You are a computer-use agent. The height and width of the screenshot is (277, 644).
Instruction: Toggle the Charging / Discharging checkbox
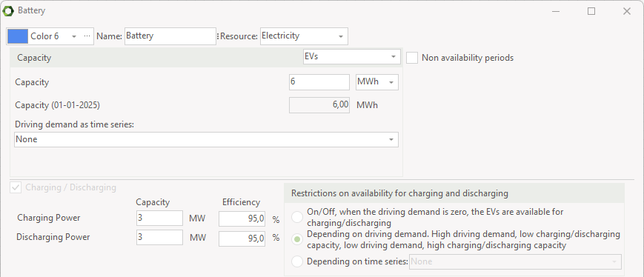(16, 187)
